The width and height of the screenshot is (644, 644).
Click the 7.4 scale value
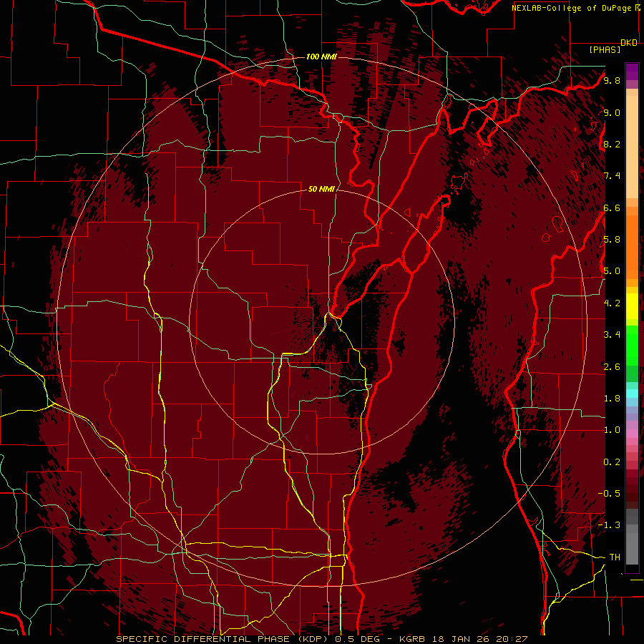click(612, 176)
